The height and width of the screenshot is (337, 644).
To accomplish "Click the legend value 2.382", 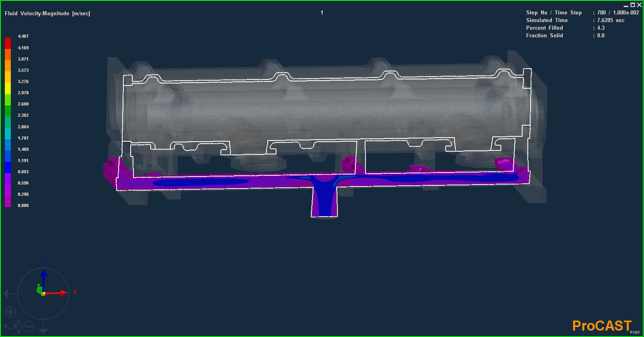I will click(23, 115).
